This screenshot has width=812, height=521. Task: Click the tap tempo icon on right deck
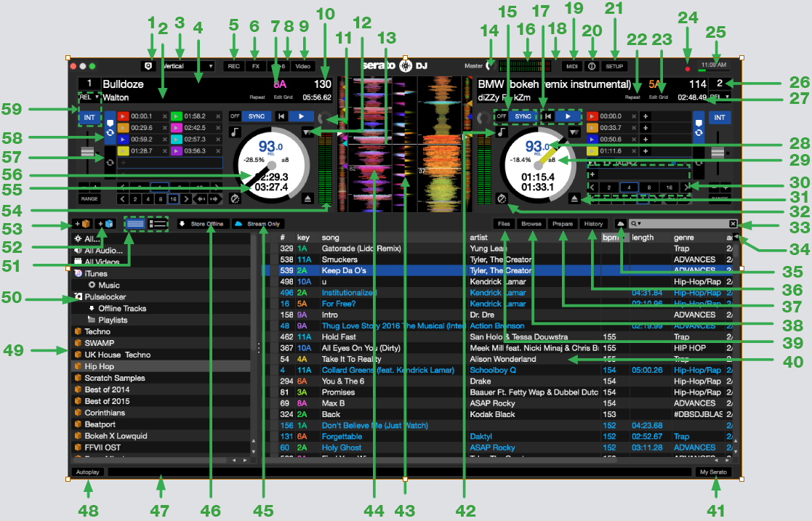point(501,198)
